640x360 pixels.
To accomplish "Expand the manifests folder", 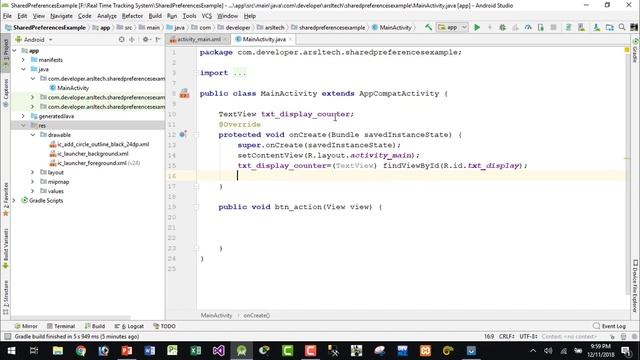I will point(23,60).
